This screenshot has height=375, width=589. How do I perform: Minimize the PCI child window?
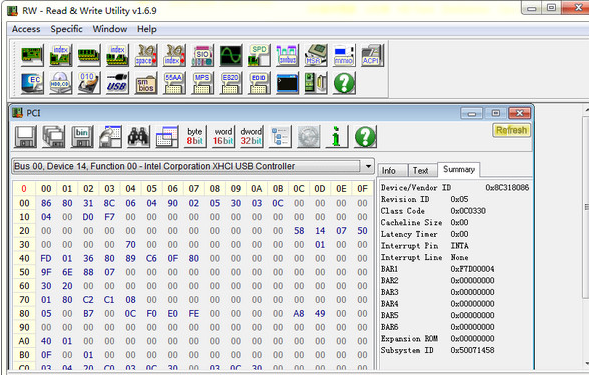pyautogui.click(x=472, y=113)
